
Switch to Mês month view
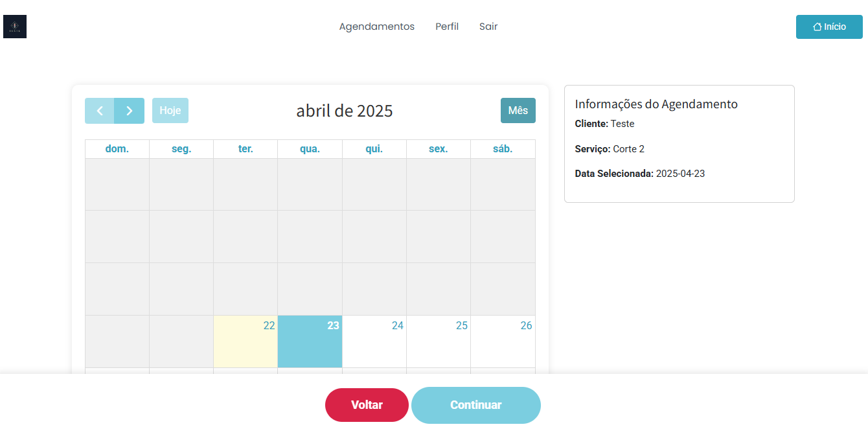pos(518,111)
